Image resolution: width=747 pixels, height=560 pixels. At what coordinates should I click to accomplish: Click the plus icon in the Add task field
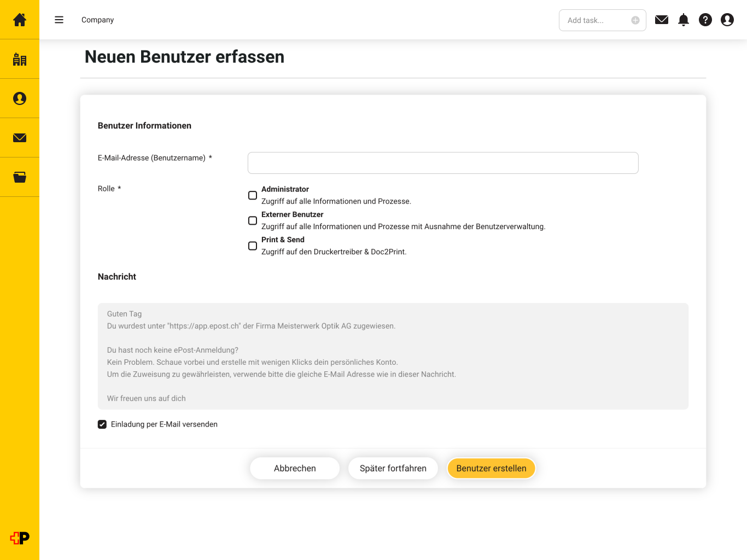point(635,20)
